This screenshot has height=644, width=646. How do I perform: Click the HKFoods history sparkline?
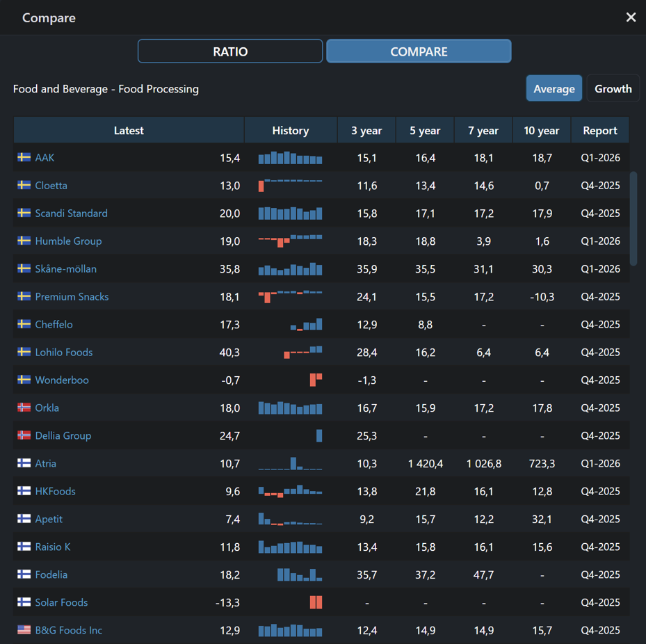291,491
